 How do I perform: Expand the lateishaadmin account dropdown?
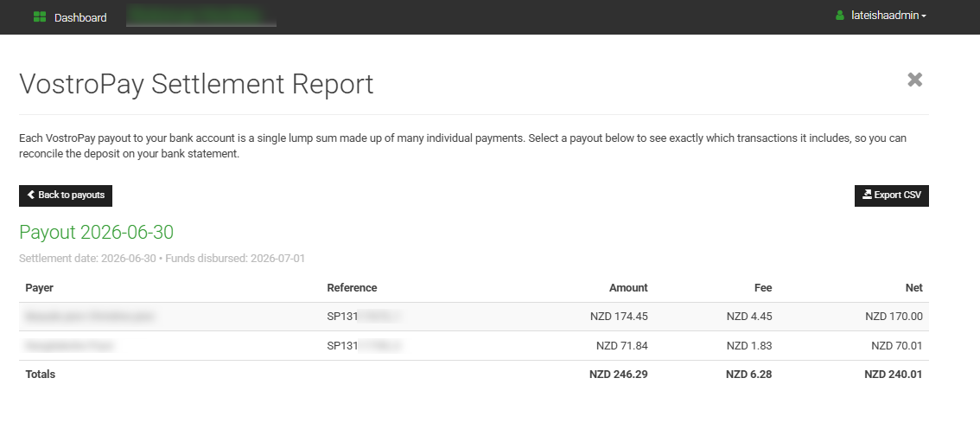click(x=888, y=16)
